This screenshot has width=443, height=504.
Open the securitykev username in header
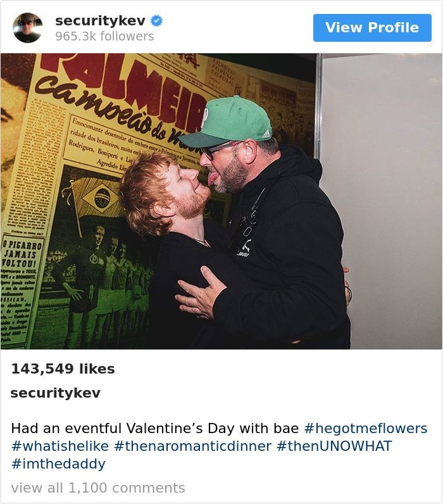click(x=100, y=21)
